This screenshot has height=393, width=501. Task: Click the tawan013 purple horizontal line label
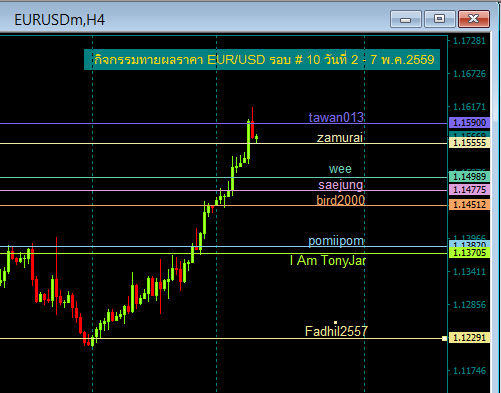(336, 118)
